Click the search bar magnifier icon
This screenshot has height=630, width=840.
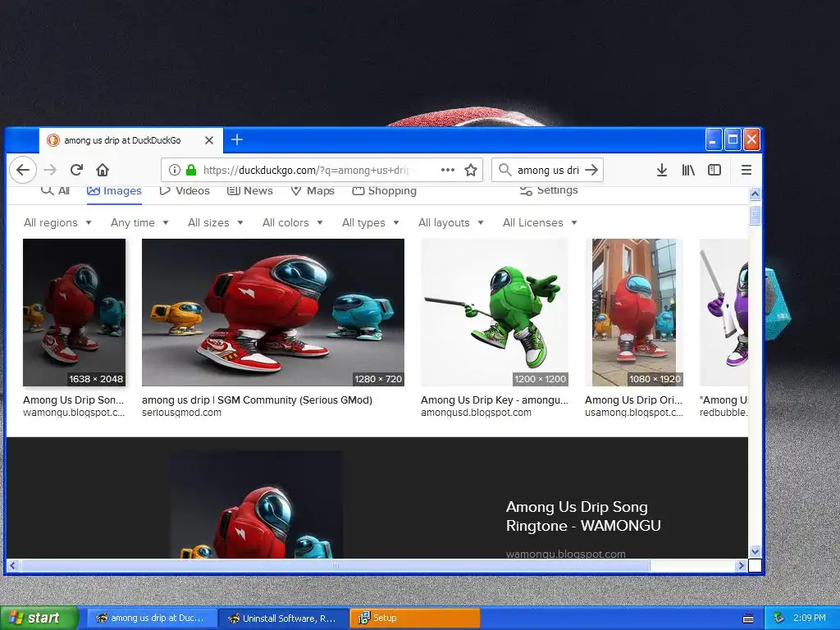504,170
